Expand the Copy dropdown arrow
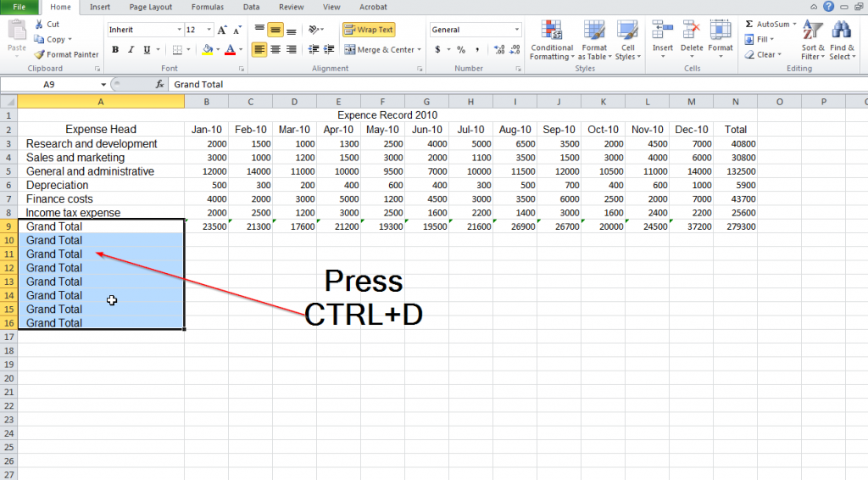Image resolution: width=868 pixels, height=480 pixels. 70,39
